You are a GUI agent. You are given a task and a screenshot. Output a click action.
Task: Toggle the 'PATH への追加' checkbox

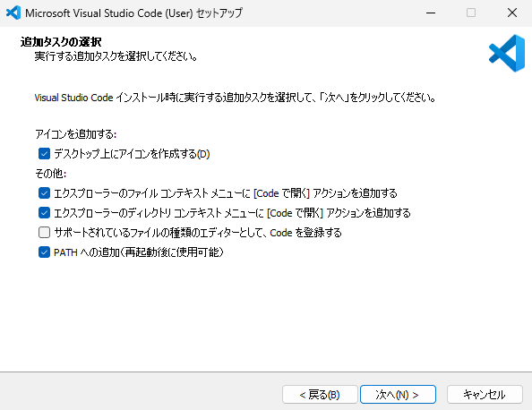click(x=44, y=252)
